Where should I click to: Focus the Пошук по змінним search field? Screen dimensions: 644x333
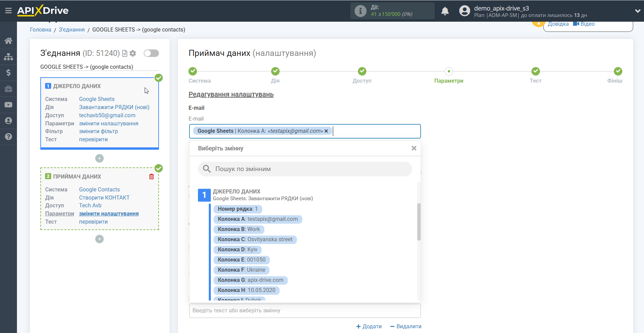(x=305, y=169)
